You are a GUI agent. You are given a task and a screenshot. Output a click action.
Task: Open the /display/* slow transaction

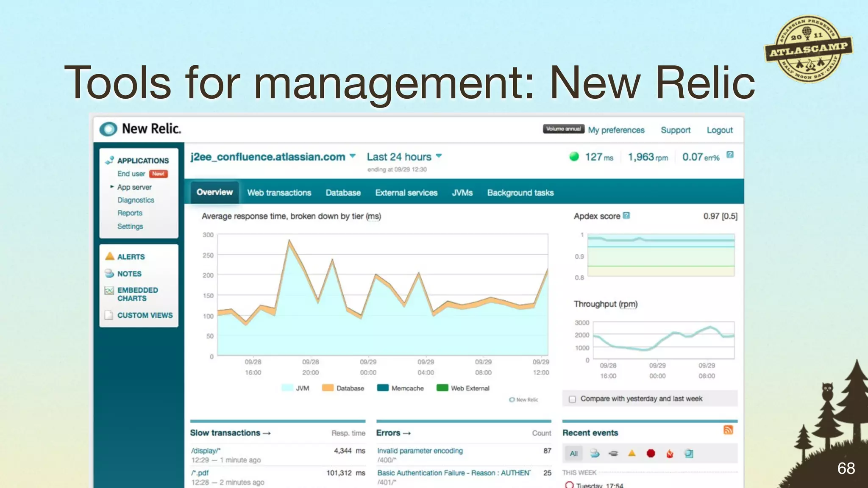pos(206,451)
